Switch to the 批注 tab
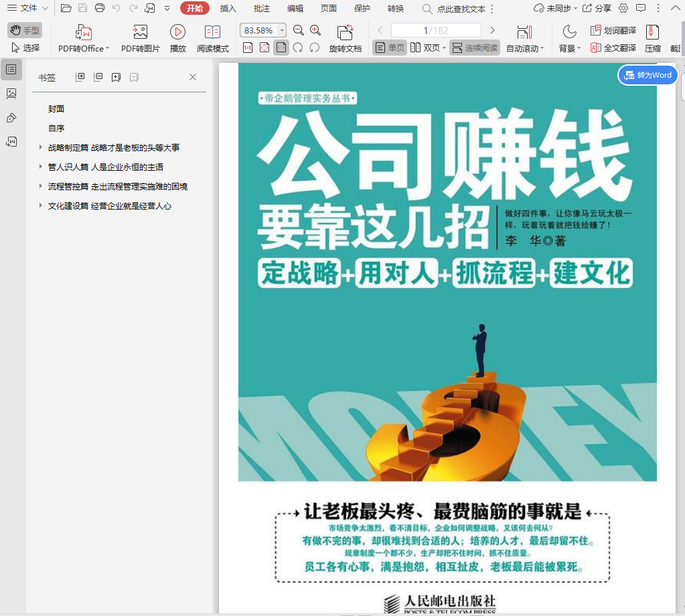The width and height of the screenshot is (685, 616). [262, 8]
